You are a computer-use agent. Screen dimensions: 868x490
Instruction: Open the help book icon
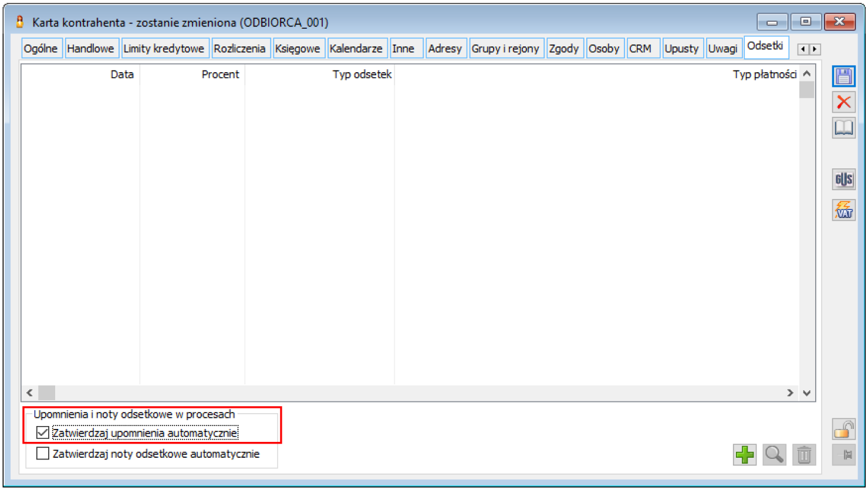(x=843, y=127)
